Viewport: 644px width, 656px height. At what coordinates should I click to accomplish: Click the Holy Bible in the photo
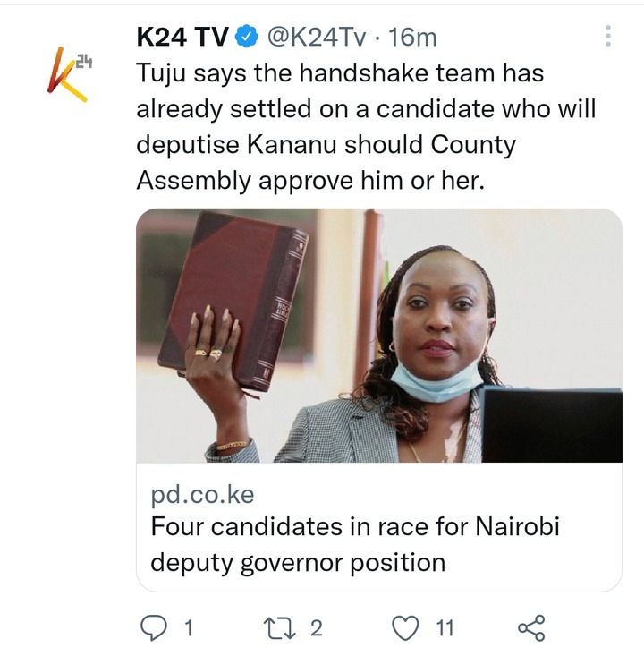[234, 302]
